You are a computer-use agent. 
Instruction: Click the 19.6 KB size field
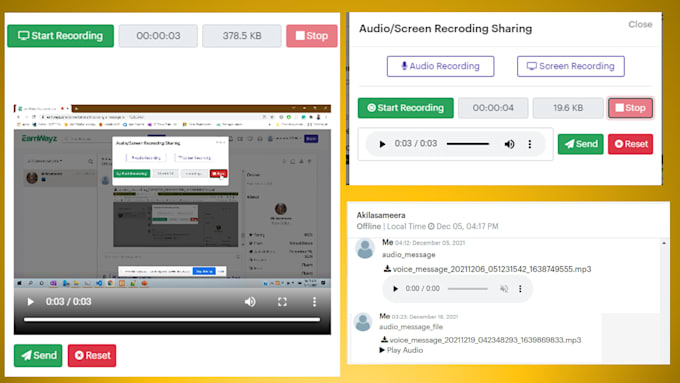tap(568, 108)
